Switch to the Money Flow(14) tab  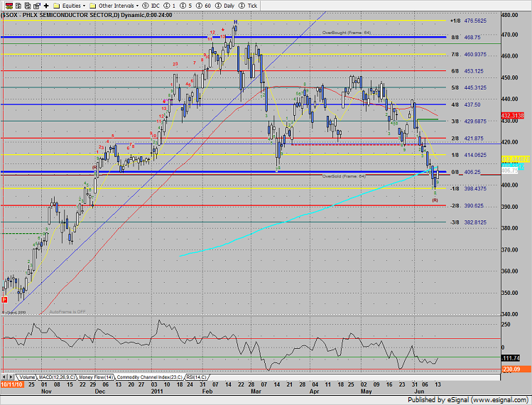coord(96,377)
